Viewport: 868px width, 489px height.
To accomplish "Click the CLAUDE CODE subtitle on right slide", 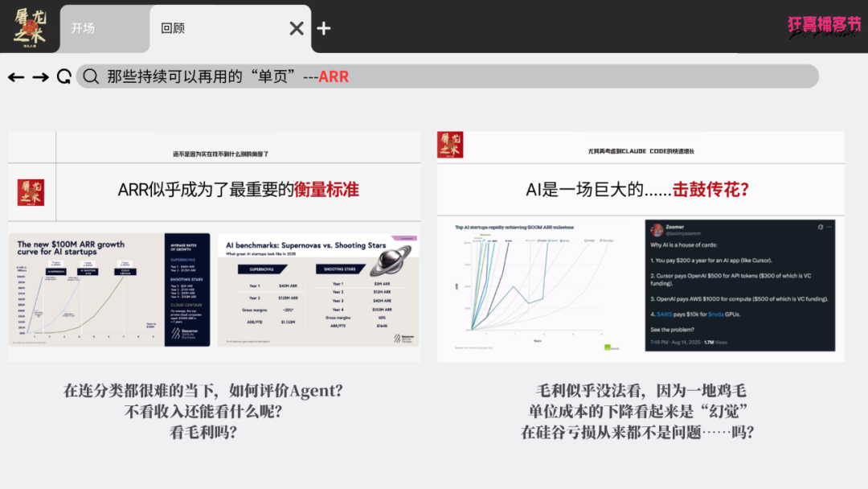I will point(641,151).
